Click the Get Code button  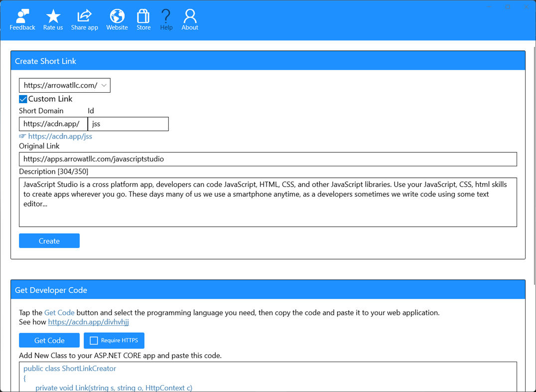pos(49,340)
